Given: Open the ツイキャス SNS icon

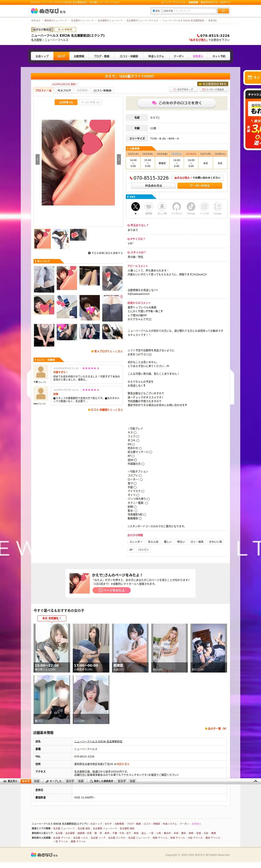Looking at the screenshot, I should click(x=177, y=206).
